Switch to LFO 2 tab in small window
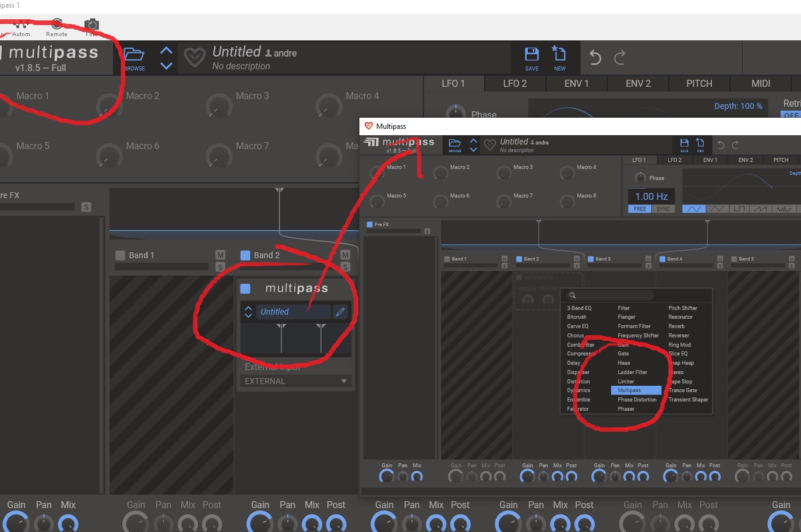Viewport: 801px width, 532px height. pyautogui.click(x=674, y=160)
